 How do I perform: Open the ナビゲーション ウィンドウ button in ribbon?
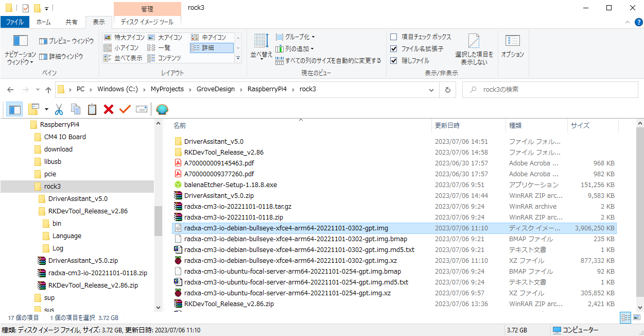20,49
